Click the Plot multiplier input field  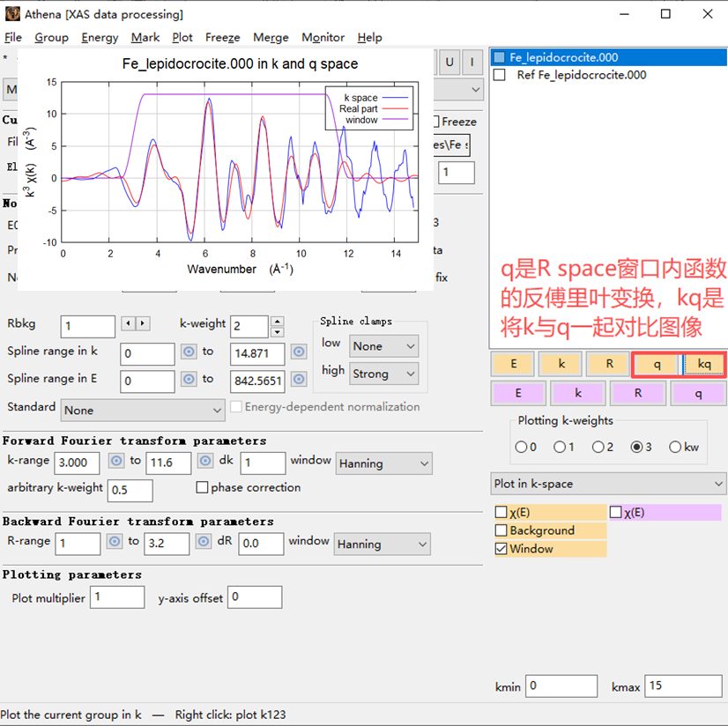(x=117, y=597)
